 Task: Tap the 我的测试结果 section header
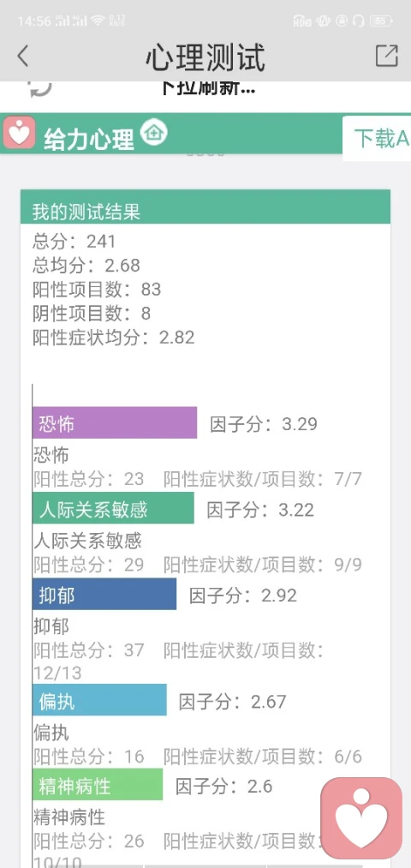(205, 210)
